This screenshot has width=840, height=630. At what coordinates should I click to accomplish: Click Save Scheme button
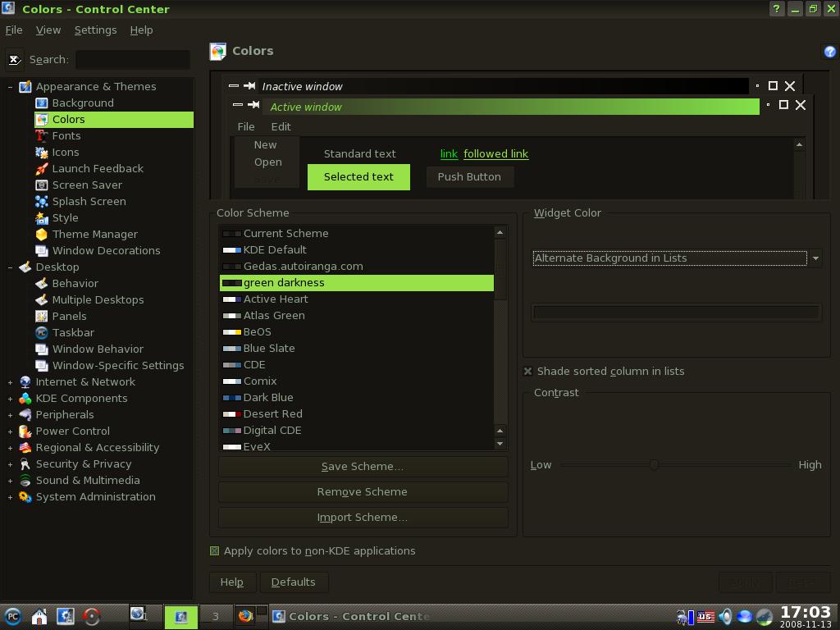pos(363,467)
